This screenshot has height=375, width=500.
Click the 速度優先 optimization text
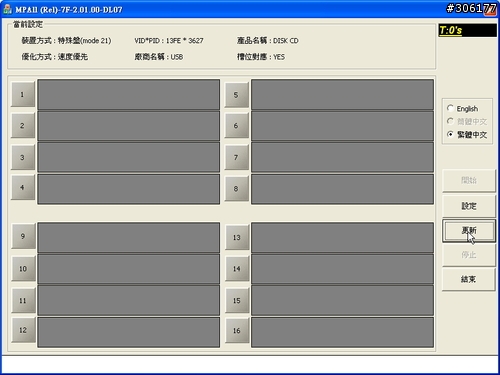73,57
